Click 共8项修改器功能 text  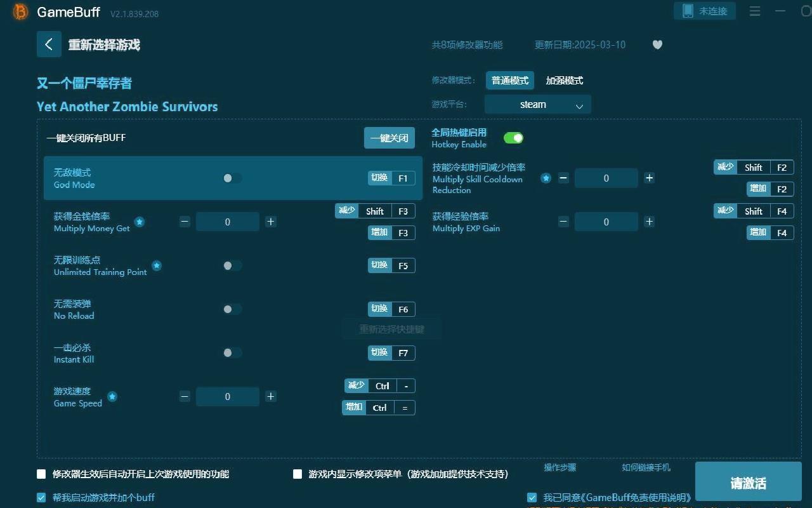tap(467, 44)
